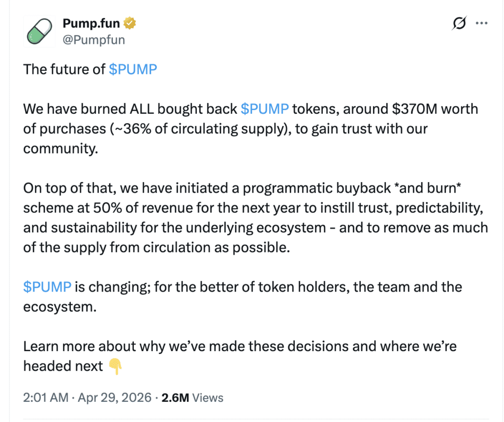
Task: Click the gold verified checkmark badge
Action: pos(128,23)
